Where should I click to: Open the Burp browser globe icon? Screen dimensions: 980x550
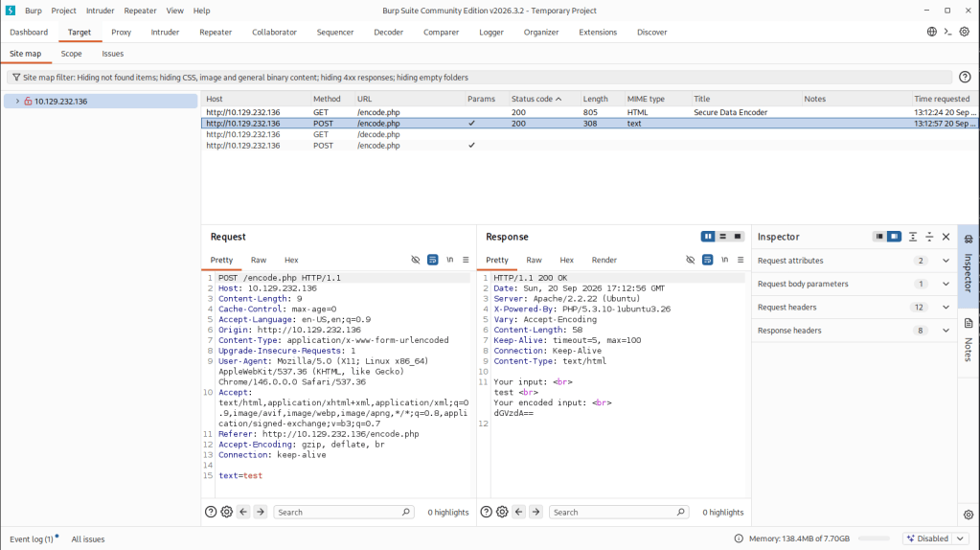[932, 32]
